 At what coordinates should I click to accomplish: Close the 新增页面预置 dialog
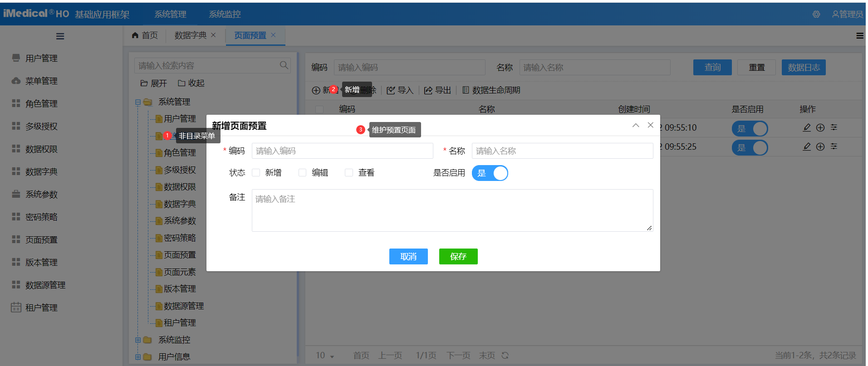tap(650, 125)
